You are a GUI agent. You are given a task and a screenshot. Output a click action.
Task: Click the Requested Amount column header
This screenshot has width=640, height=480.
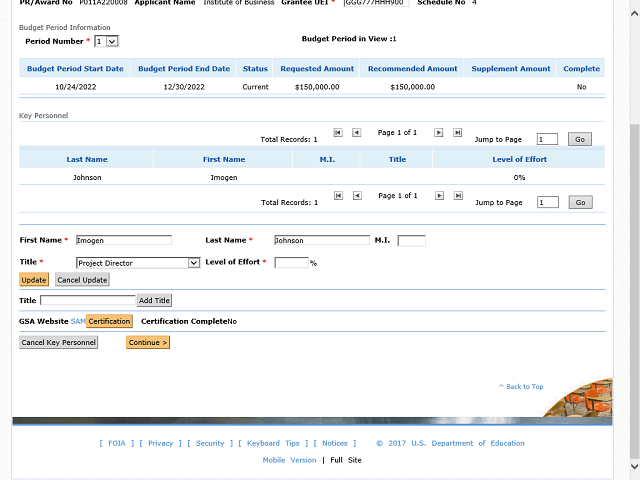(x=317, y=69)
